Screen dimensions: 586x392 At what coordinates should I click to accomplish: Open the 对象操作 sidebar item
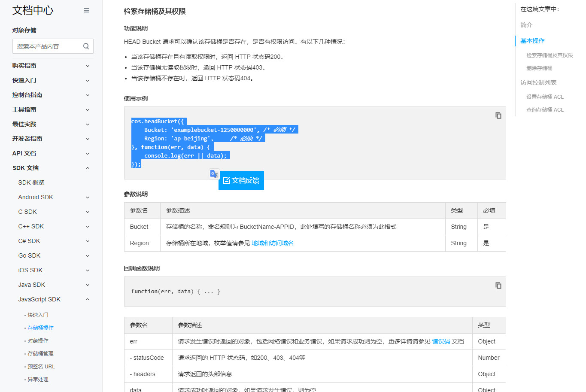pos(38,340)
